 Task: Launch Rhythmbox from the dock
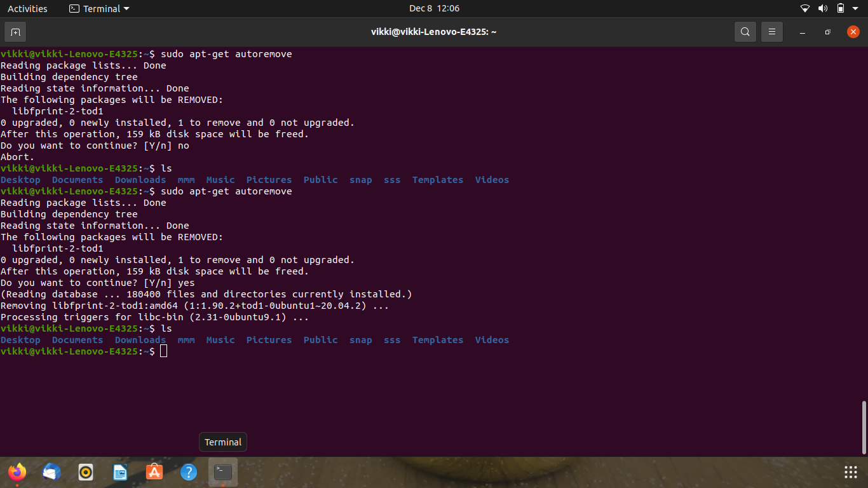pos(86,472)
